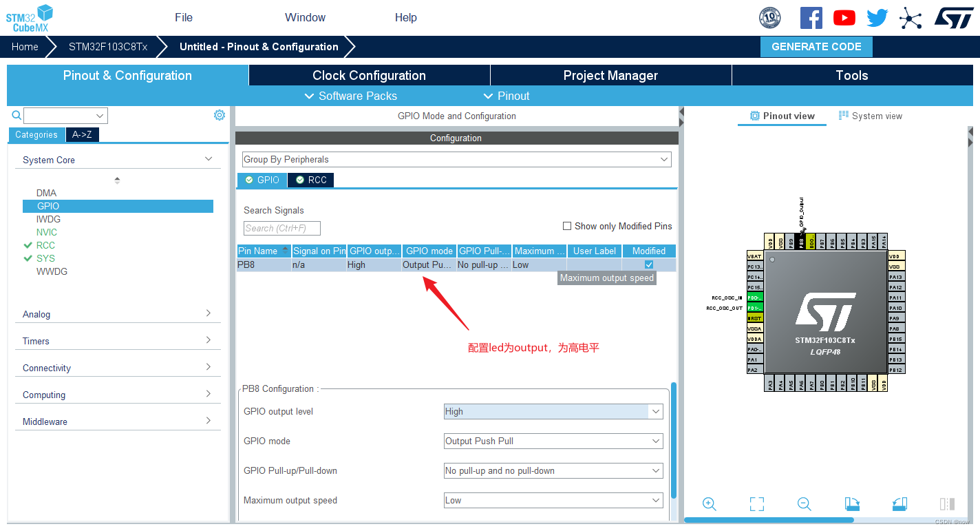
Task: Open the GPIO mode dropdown
Action: click(553, 441)
